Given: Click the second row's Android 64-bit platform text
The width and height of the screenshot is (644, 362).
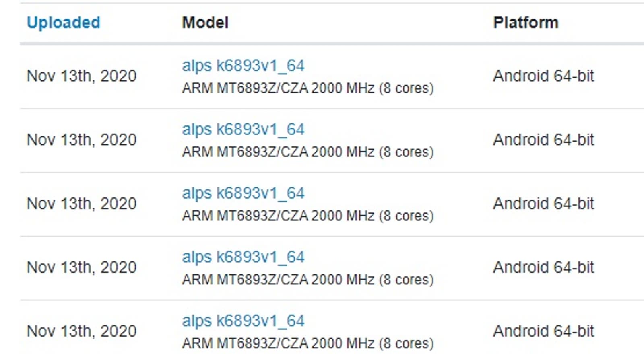Looking at the screenshot, I should (x=543, y=140).
